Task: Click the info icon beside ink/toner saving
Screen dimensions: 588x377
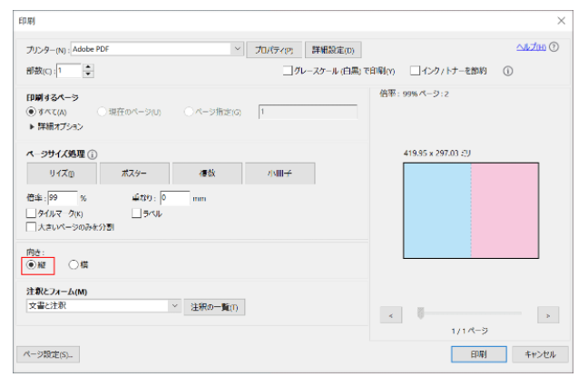Action: [x=508, y=71]
